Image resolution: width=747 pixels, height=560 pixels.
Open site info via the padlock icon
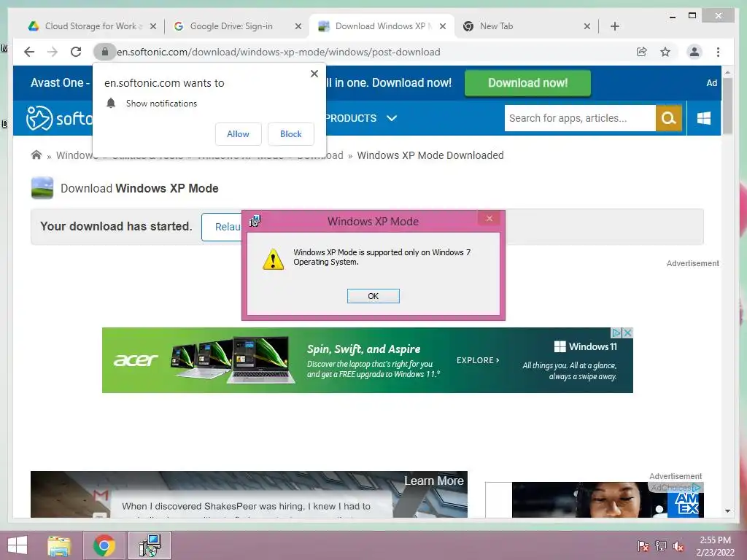[x=105, y=52]
